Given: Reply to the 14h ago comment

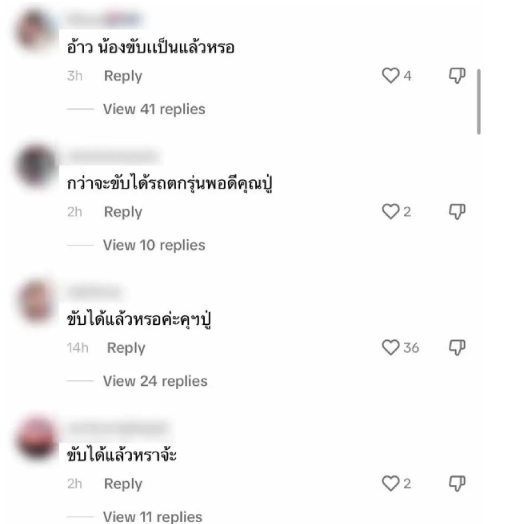Looking at the screenshot, I should pos(126,348).
